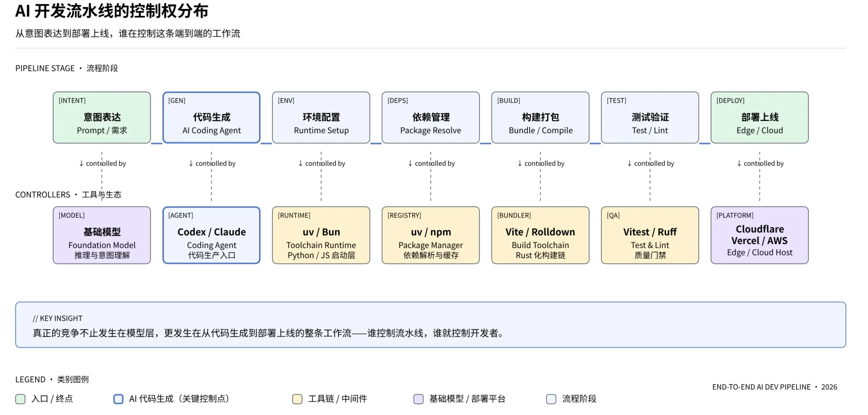The height and width of the screenshot is (415, 868).
Task: Click the legend label 入口 / 终点
Action: coord(52,399)
